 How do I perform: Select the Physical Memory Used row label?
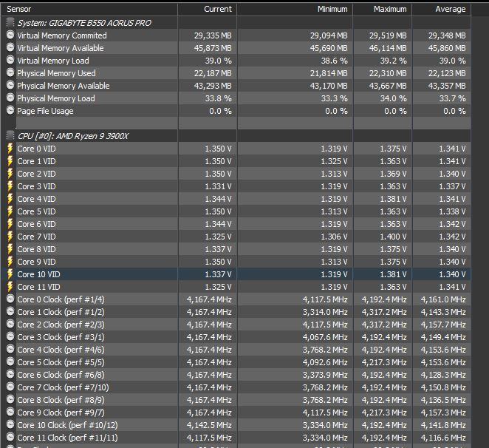click(56, 73)
